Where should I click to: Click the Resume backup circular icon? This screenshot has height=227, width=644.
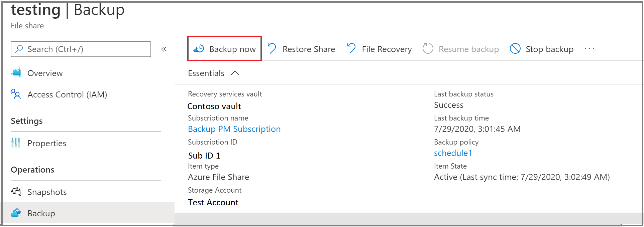(x=428, y=49)
